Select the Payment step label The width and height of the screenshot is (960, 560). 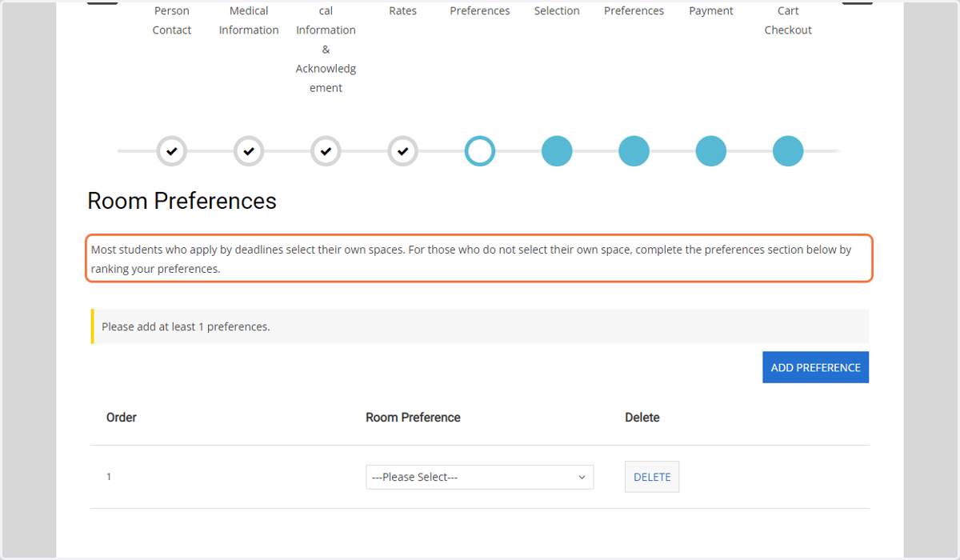pyautogui.click(x=711, y=11)
